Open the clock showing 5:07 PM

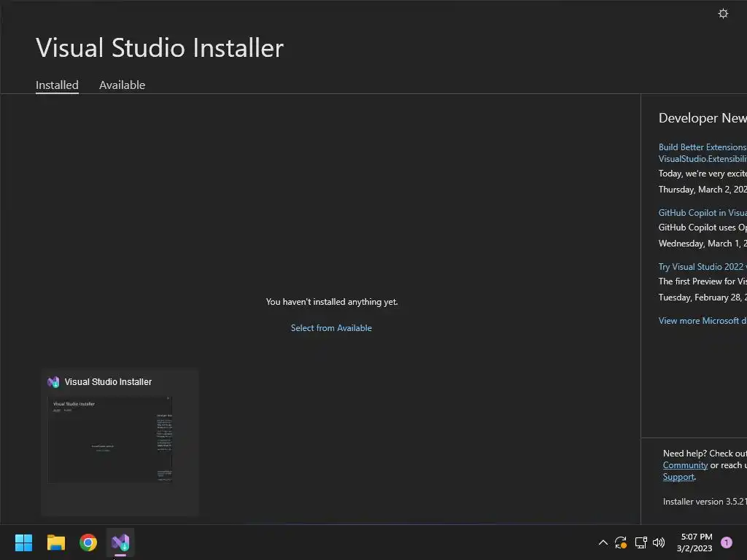tap(694, 542)
